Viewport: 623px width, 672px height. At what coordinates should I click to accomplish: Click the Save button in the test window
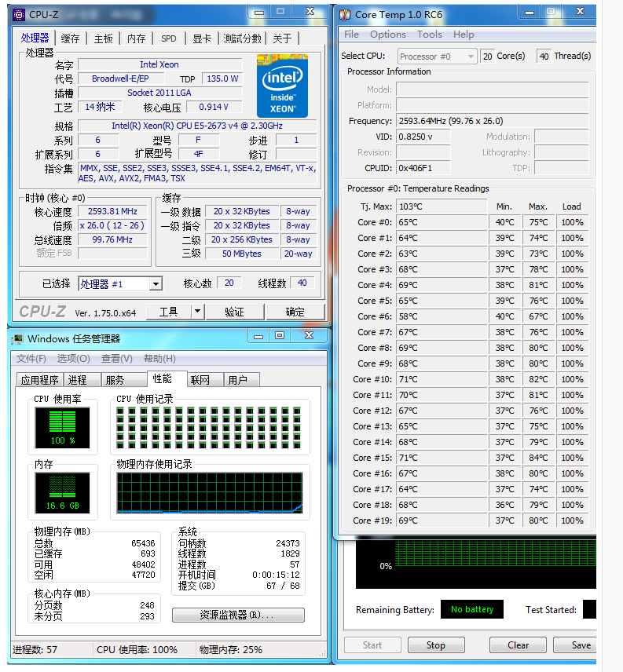574,645
